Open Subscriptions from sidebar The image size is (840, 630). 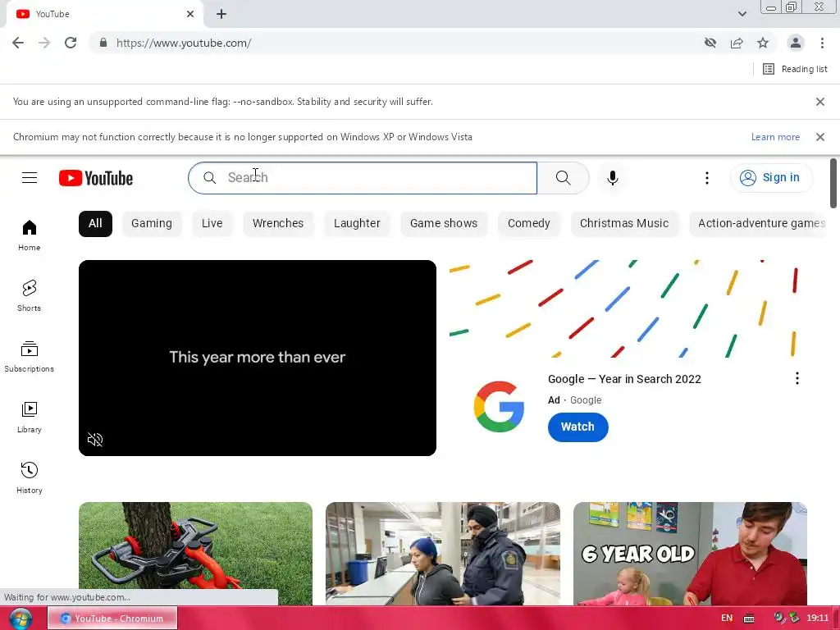pos(30,356)
